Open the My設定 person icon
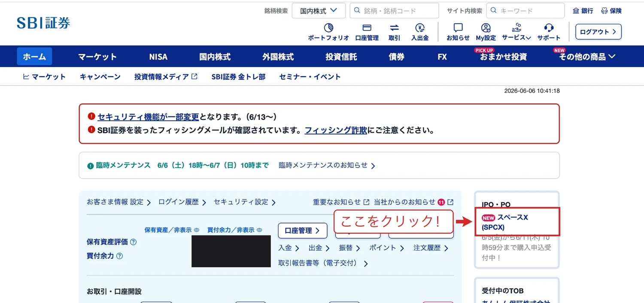Image resolution: width=644 pixels, height=303 pixels. coord(486,28)
